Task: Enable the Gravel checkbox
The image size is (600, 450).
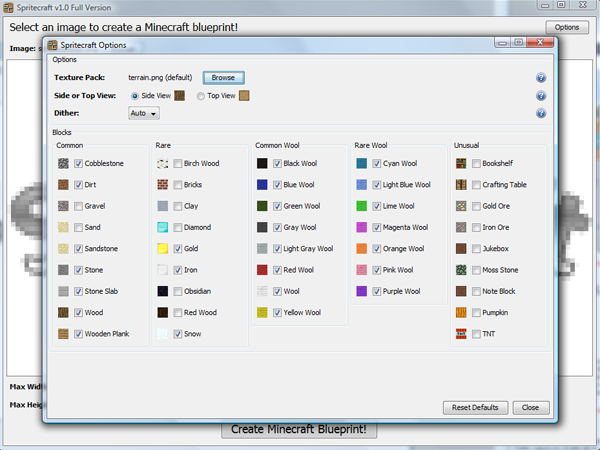Action: [x=78, y=206]
